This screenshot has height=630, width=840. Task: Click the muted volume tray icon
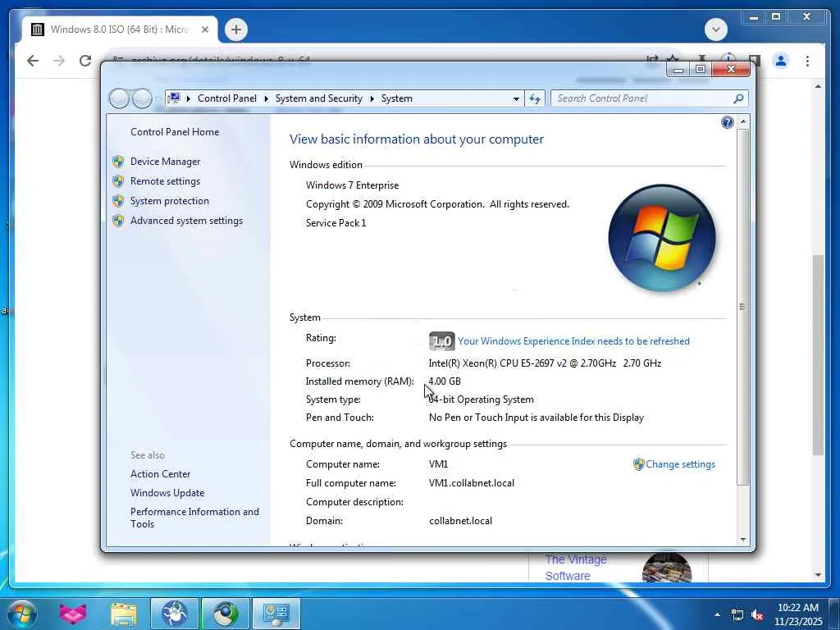[757, 615]
